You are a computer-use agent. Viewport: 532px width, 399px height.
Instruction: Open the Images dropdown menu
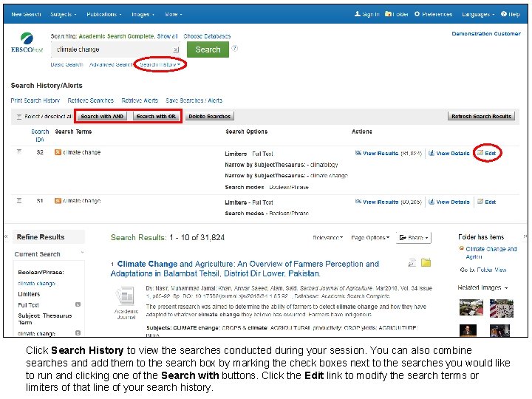click(x=143, y=14)
